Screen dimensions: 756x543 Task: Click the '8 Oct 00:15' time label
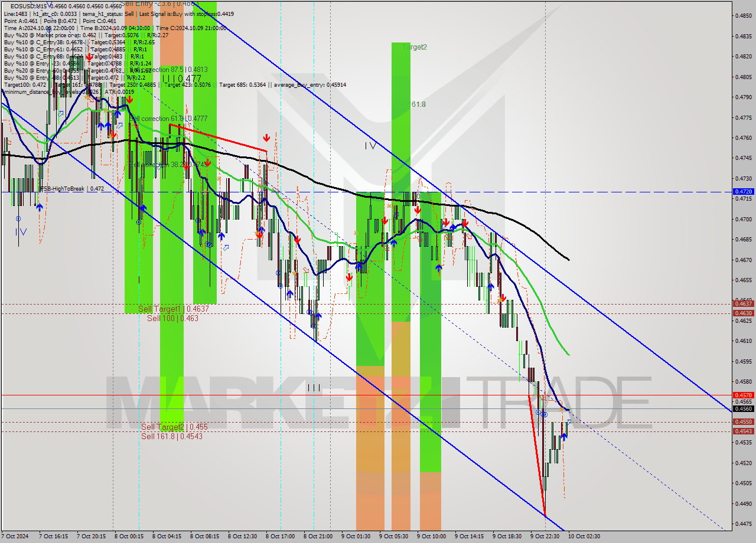coord(129,537)
